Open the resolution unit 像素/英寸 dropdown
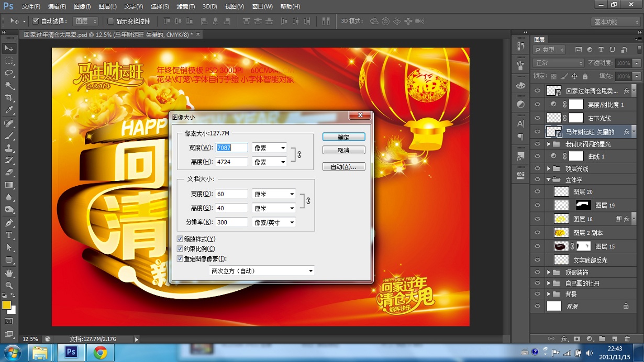 pyautogui.click(x=274, y=222)
